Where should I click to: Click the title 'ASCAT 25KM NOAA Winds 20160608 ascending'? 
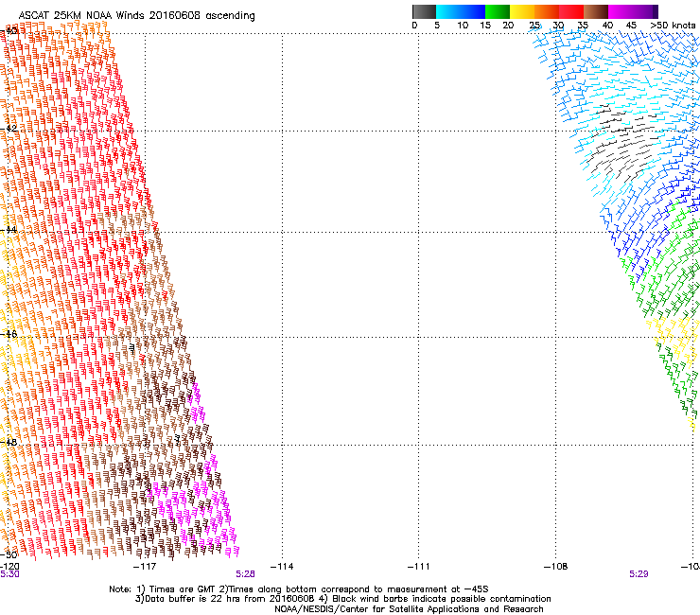[136, 16]
